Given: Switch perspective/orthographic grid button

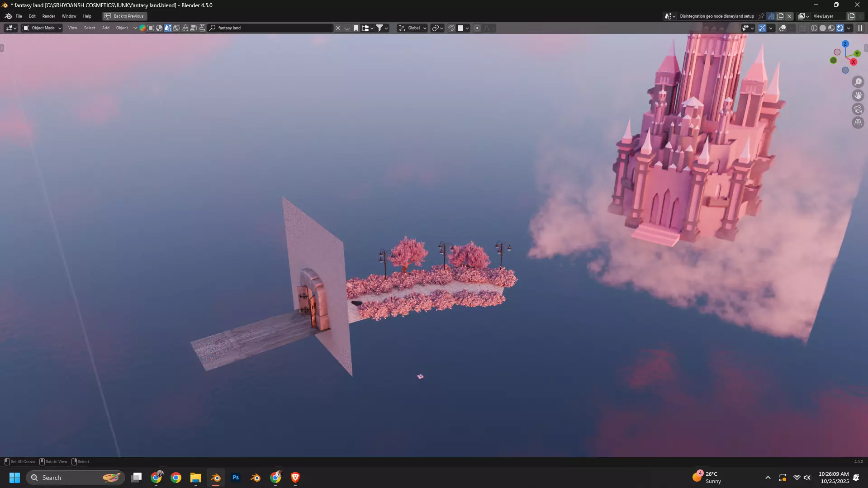Looking at the screenshot, I should point(858,123).
